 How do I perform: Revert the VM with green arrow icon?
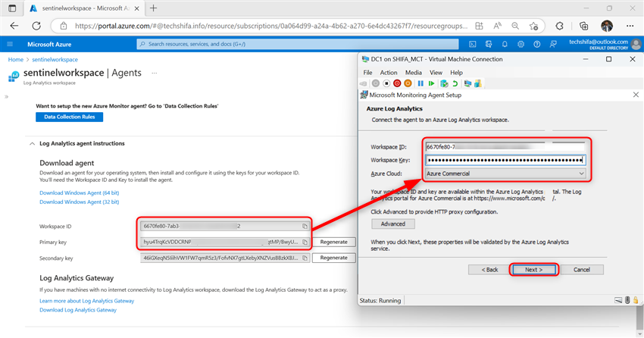click(x=455, y=83)
